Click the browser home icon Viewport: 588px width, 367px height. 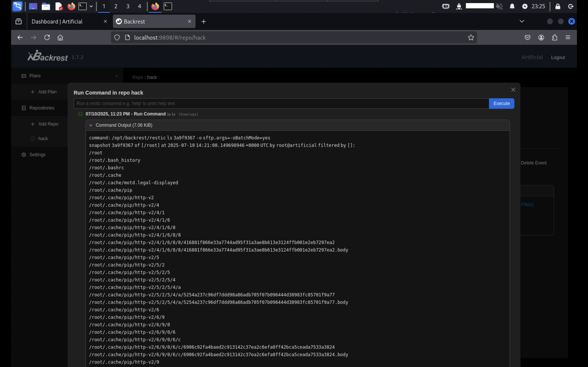tap(60, 37)
